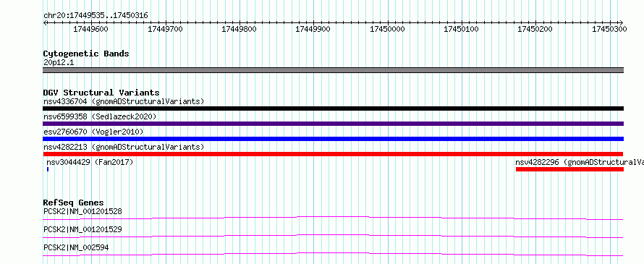The image size is (644, 264).
Task: Open nsv4336704 (gnomADStructuralVariants) label
Action: [x=124, y=101]
